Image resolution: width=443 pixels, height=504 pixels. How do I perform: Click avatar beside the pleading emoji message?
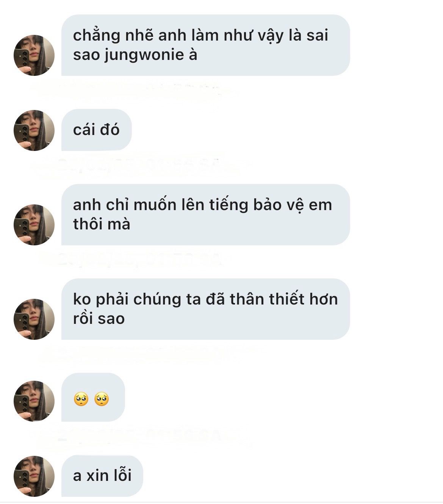(x=34, y=401)
